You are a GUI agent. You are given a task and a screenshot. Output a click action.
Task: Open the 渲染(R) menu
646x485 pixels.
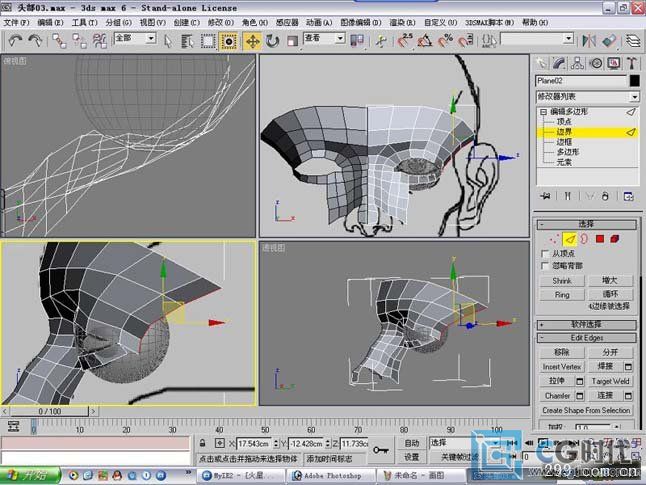click(403, 23)
